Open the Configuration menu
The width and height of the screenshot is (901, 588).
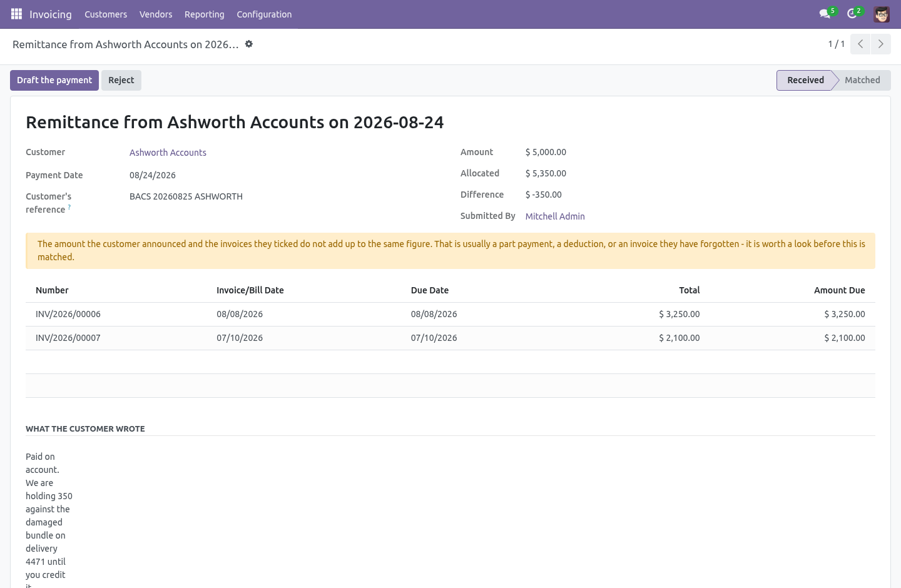264,14
